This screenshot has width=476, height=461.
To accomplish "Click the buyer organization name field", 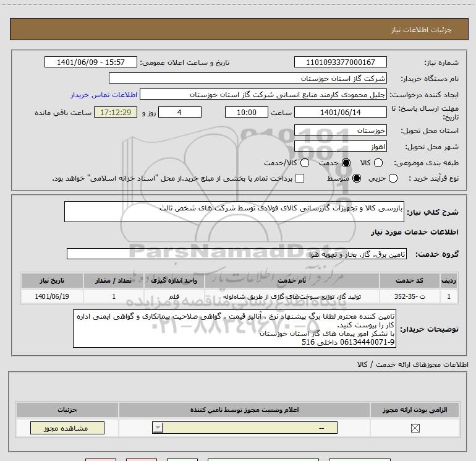I will (x=248, y=78).
